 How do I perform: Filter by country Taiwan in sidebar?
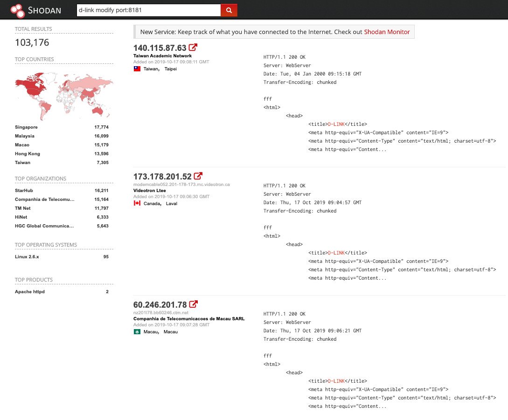23,163
